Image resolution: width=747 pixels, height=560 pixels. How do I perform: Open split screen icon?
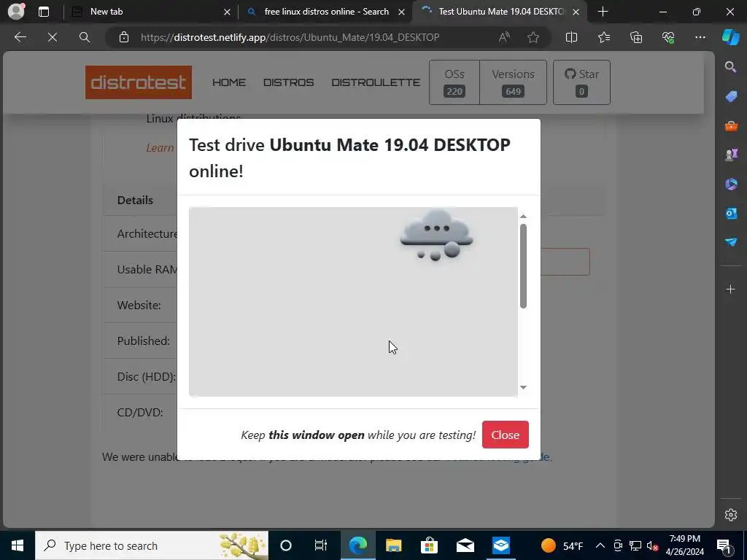point(571,37)
